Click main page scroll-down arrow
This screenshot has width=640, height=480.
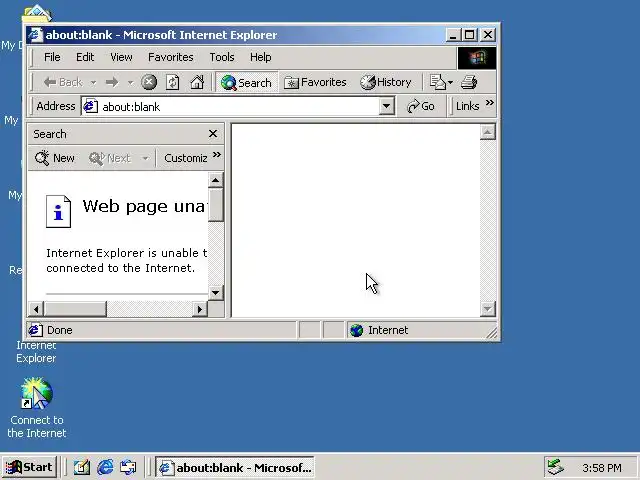tap(488, 309)
